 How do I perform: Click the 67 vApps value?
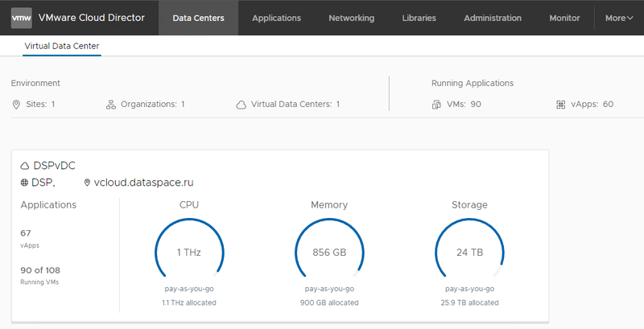[x=26, y=233]
